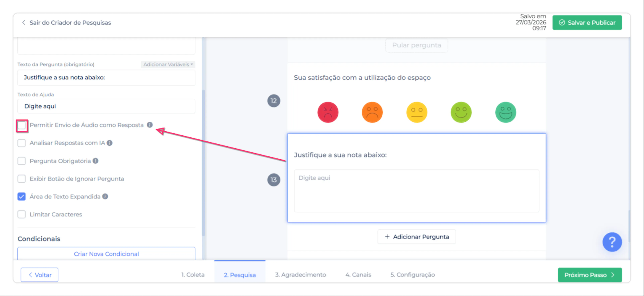Select the green very happy emoji
Viewport: 644px width, 296px height.
pyautogui.click(x=505, y=112)
